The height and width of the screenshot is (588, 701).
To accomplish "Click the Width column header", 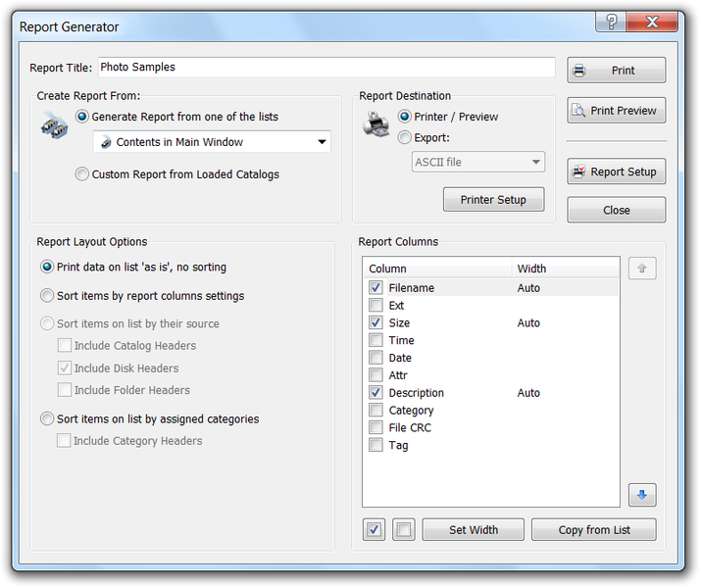I will point(564,269).
